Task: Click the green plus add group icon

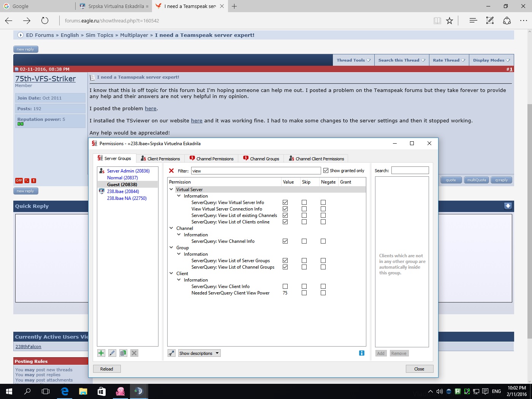Action: (x=101, y=353)
